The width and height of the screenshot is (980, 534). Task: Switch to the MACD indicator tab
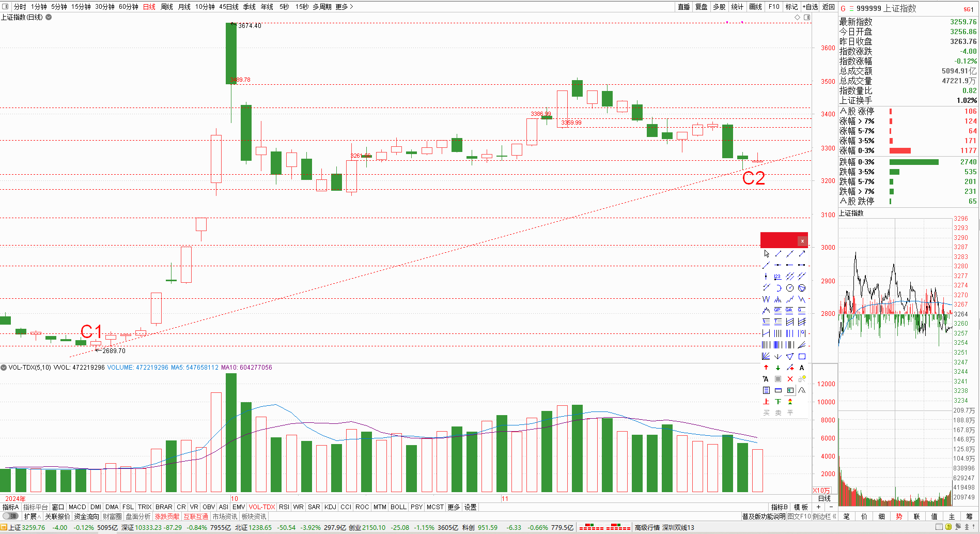pos(77,507)
